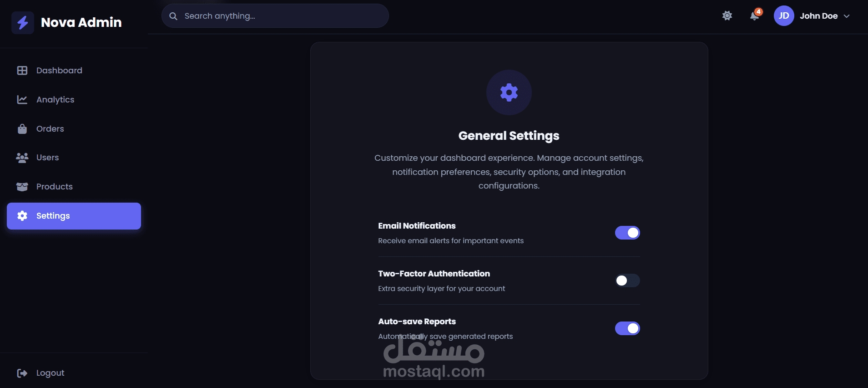Click the Orders shopping bag icon
Viewport: 868px width, 388px height.
tap(22, 129)
